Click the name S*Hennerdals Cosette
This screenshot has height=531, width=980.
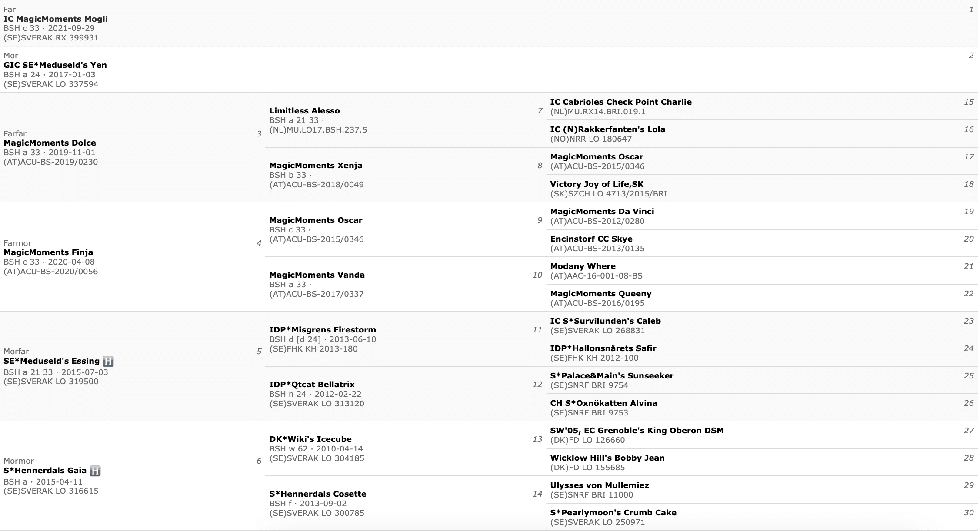pos(318,494)
